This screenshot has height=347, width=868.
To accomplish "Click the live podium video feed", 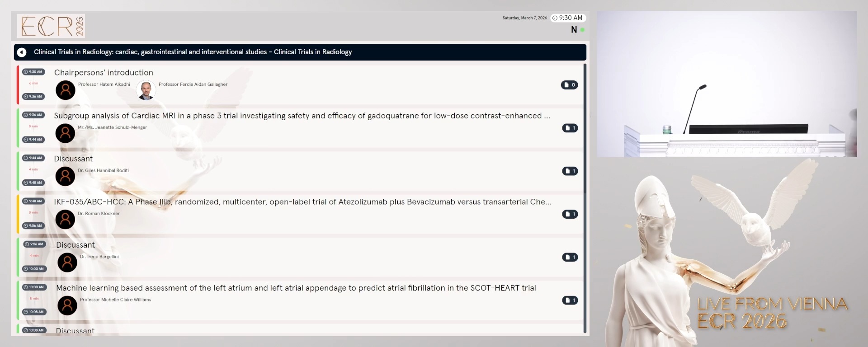I will pyautogui.click(x=726, y=84).
